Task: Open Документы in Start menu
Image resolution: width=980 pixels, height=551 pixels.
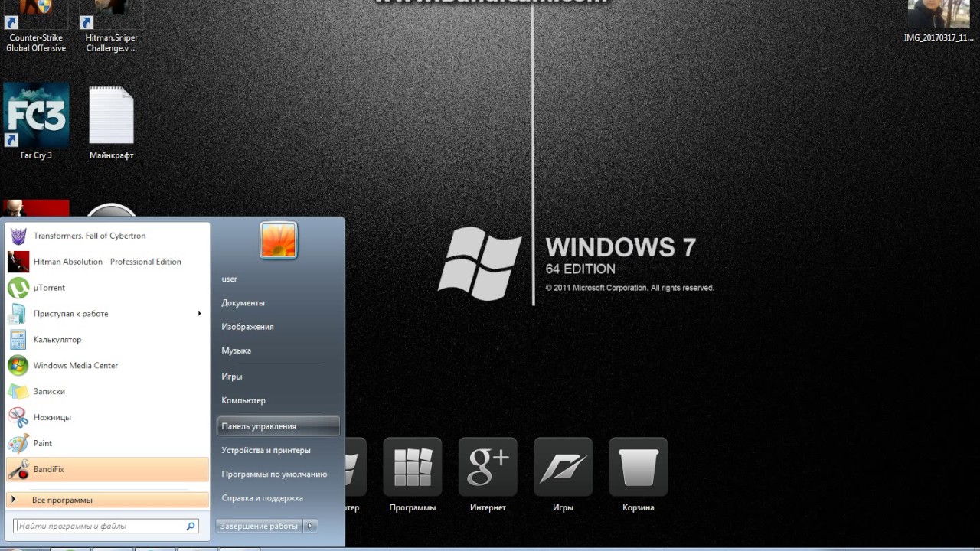Action: pos(243,303)
